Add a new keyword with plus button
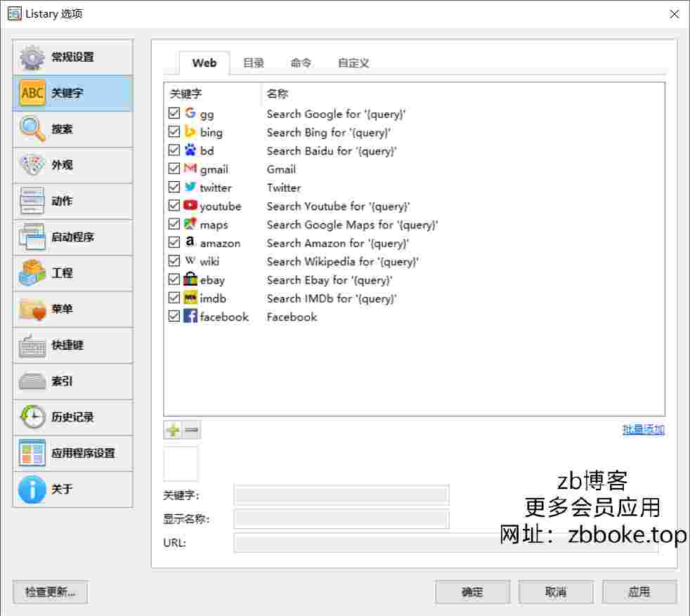 [x=173, y=430]
